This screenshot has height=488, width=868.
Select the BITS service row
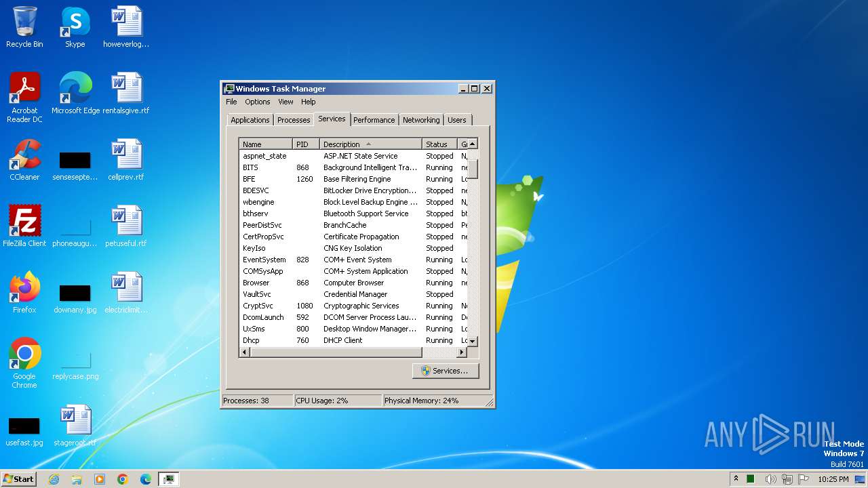[353, 167]
